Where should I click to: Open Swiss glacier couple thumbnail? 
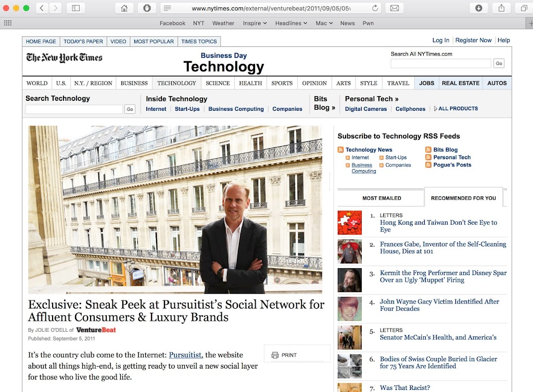point(349,366)
